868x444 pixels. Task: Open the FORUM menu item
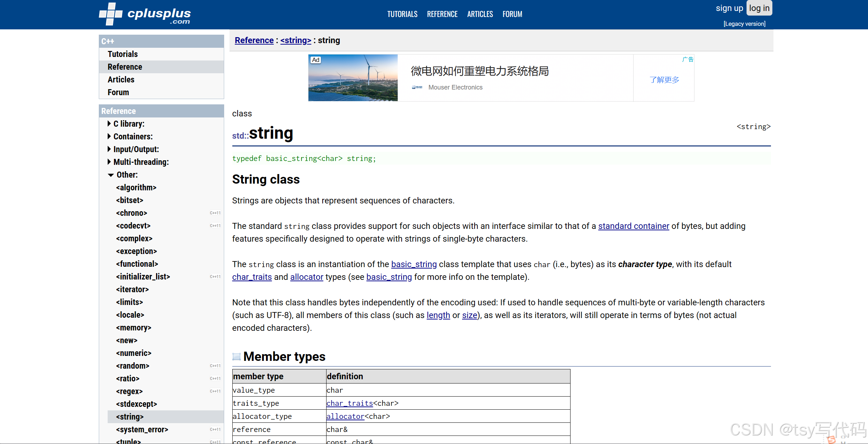pos(513,13)
